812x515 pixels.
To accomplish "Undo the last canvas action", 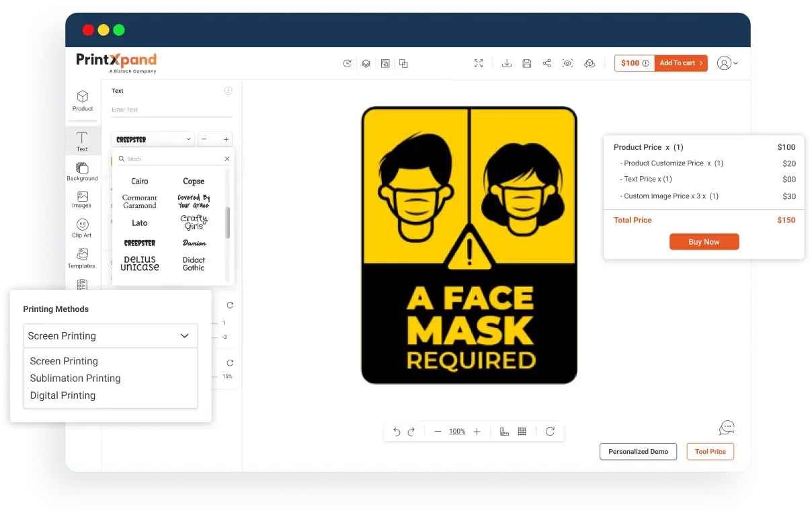I will point(397,432).
